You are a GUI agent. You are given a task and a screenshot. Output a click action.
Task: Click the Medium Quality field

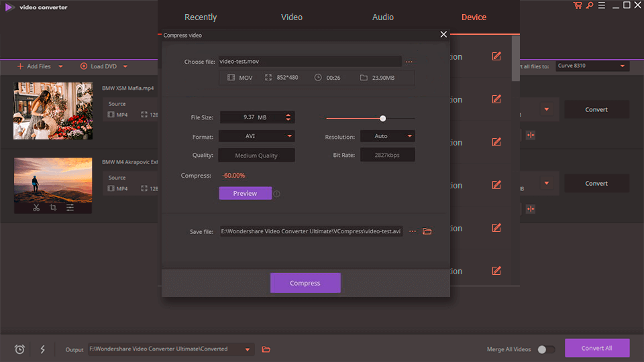coord(257,155)
